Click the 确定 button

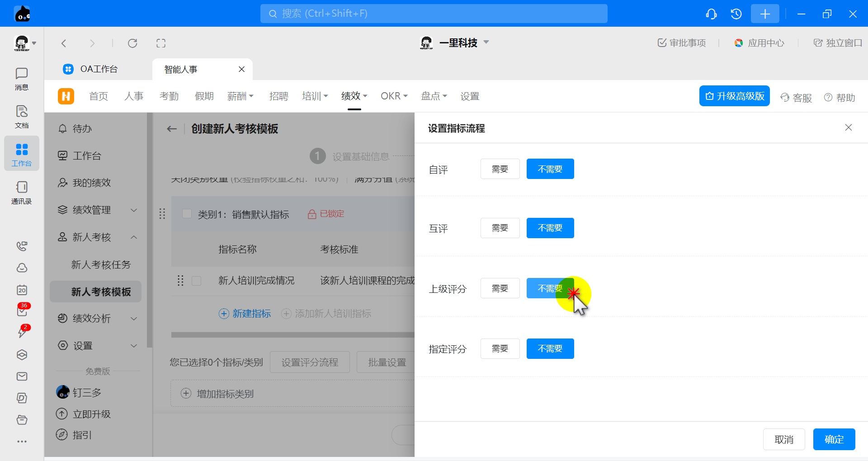pos(834,439)
